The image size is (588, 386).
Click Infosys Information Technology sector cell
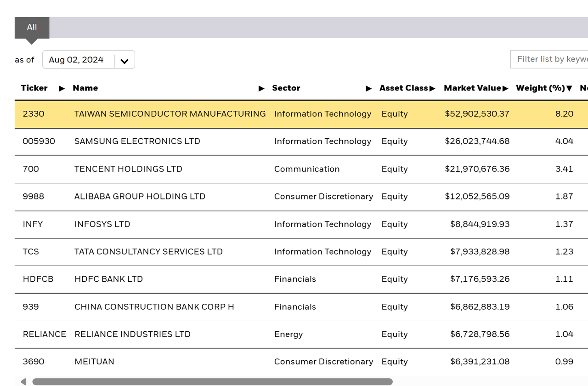(x=322, y=224)
